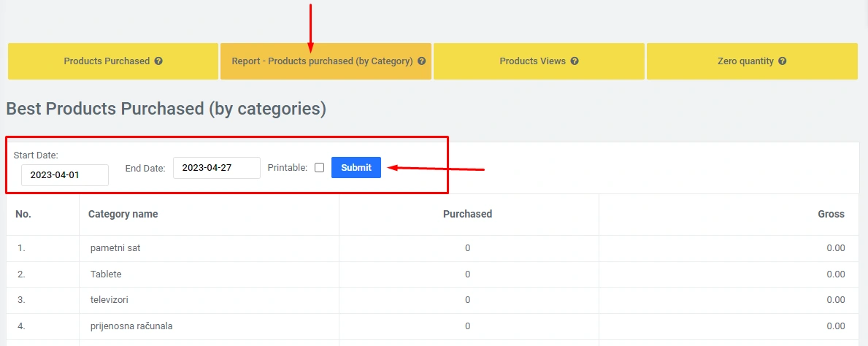868x346 pixels.
Task: Select the prijenosna računala category row
Action: tap(131, 326)
